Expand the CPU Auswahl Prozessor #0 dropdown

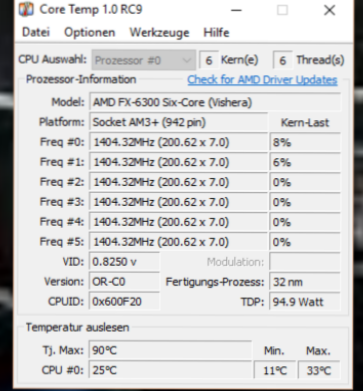coord(144,60)
